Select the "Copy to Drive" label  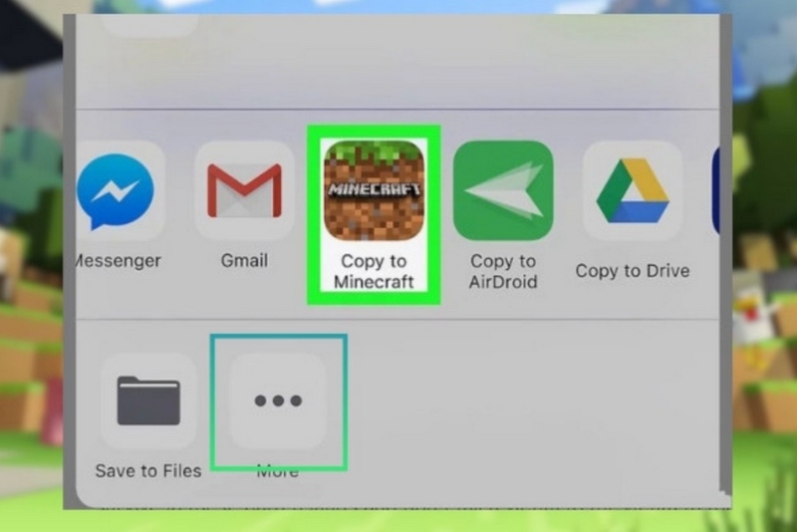pos(632,270)
